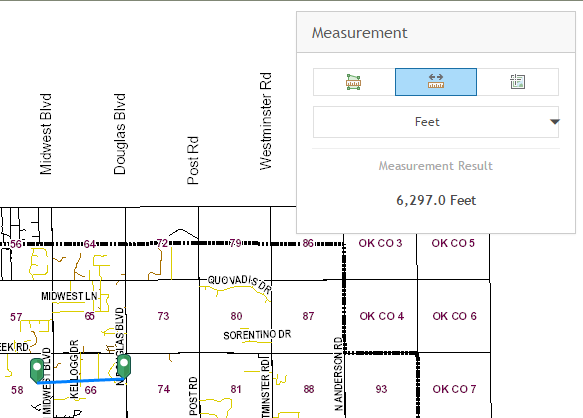Click the Measurement panel title

(x=360, y=33)
